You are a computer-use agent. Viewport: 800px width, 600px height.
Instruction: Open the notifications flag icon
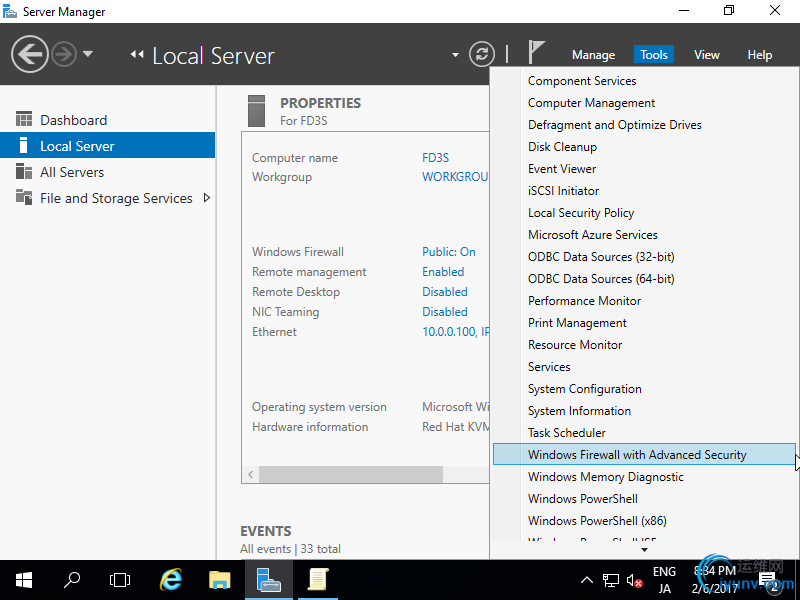(536, 53)
